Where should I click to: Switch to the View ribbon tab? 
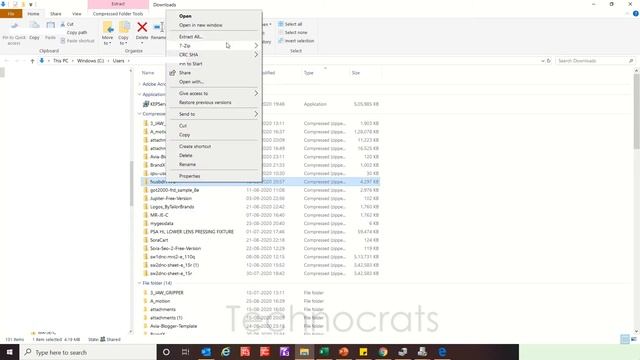point(76,14)
